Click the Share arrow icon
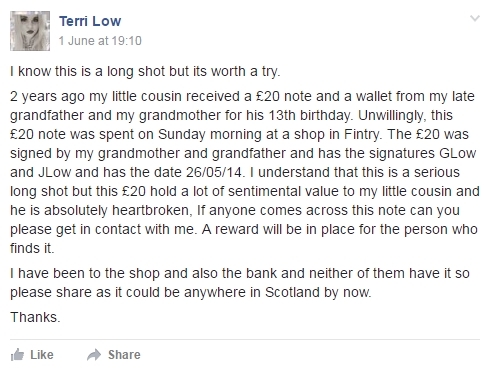The width and height of the screenshot is (491, 370). point(94,355)
